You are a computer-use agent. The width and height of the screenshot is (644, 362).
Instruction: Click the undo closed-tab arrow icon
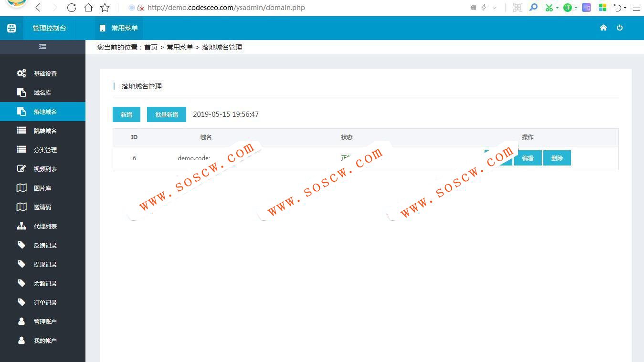[618, 8]
